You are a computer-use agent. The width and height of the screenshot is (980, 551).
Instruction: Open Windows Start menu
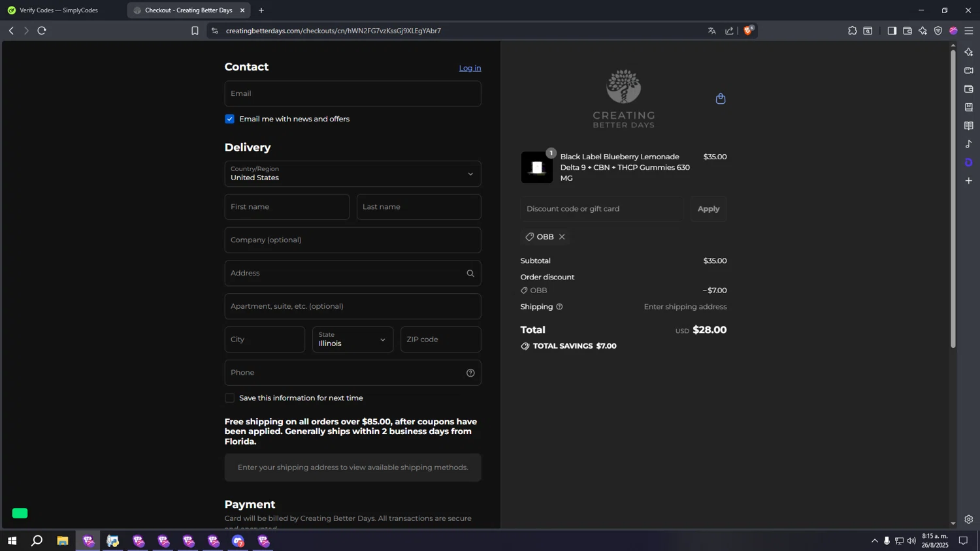coord(12,541)
